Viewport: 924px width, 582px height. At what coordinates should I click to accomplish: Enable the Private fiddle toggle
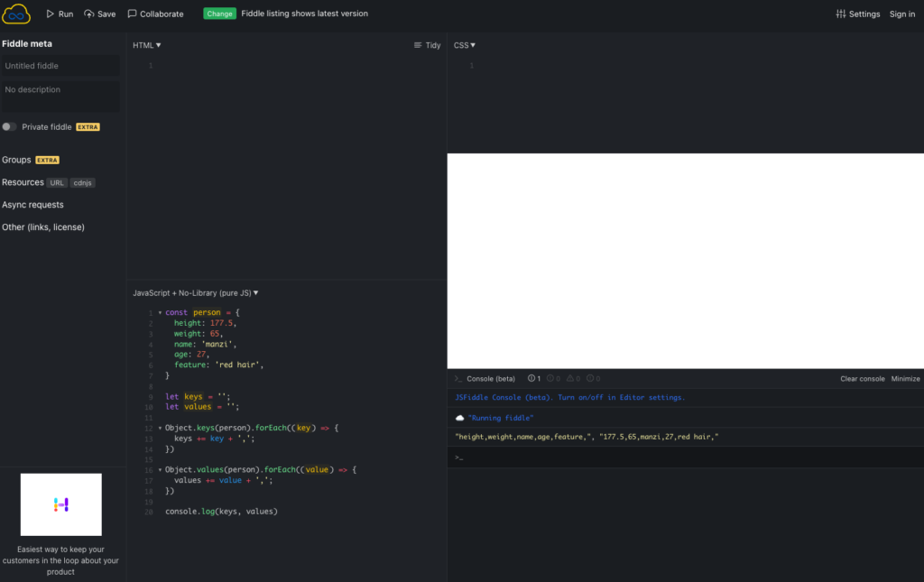(x=8, y=127)
